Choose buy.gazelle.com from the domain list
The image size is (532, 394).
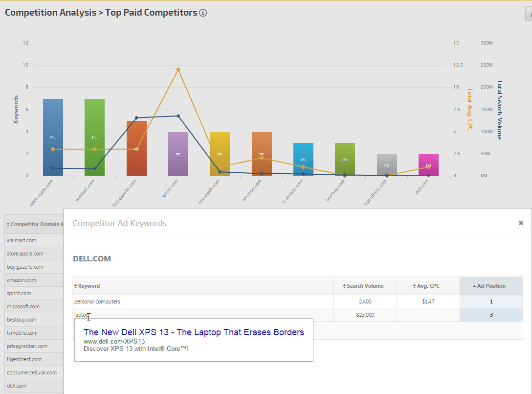[25, 267]
